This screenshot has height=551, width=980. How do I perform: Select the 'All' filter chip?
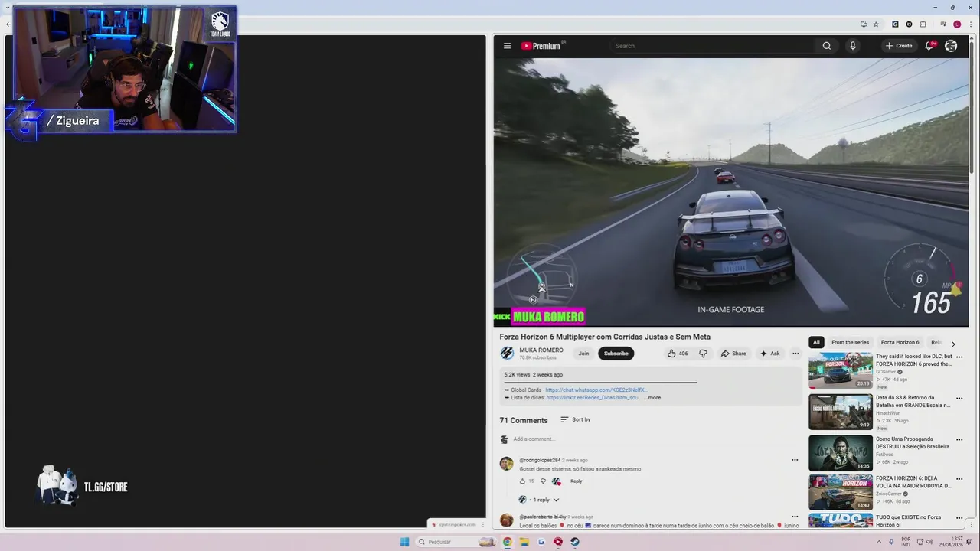pos(816,342)
